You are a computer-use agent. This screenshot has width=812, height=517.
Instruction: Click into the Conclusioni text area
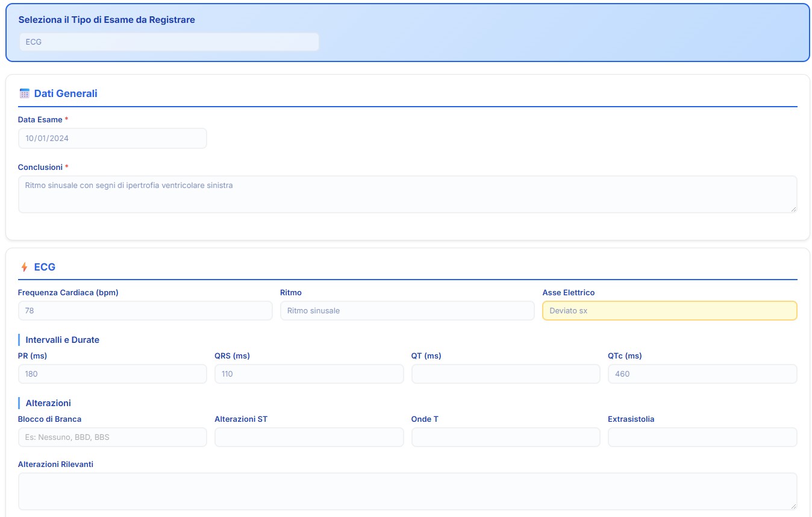tap(407, 194)
